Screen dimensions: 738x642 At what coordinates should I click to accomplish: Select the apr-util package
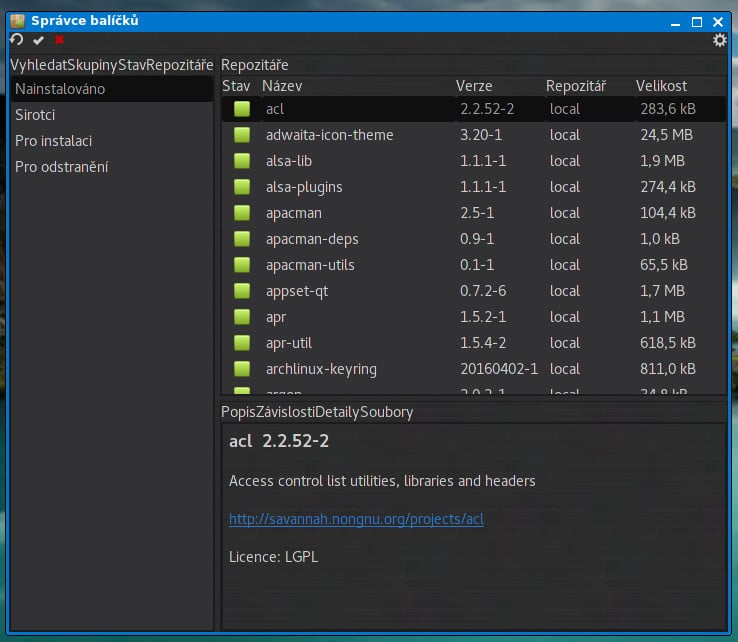point(289,343)
